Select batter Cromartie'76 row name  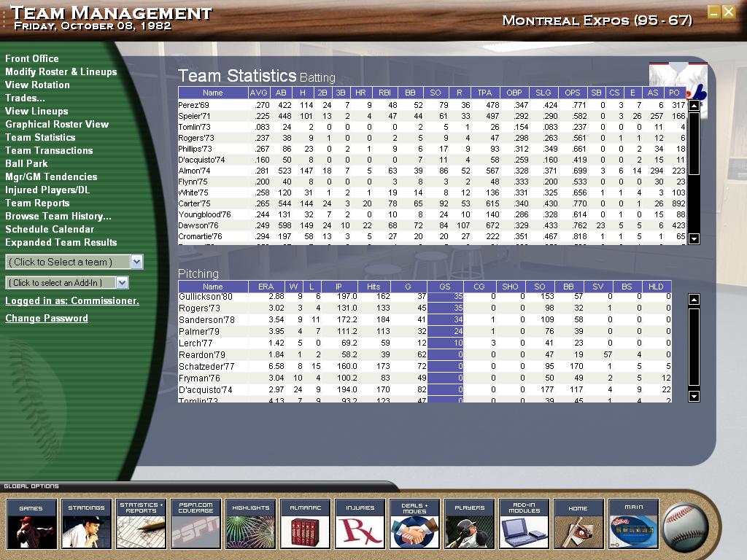point(200,237)
